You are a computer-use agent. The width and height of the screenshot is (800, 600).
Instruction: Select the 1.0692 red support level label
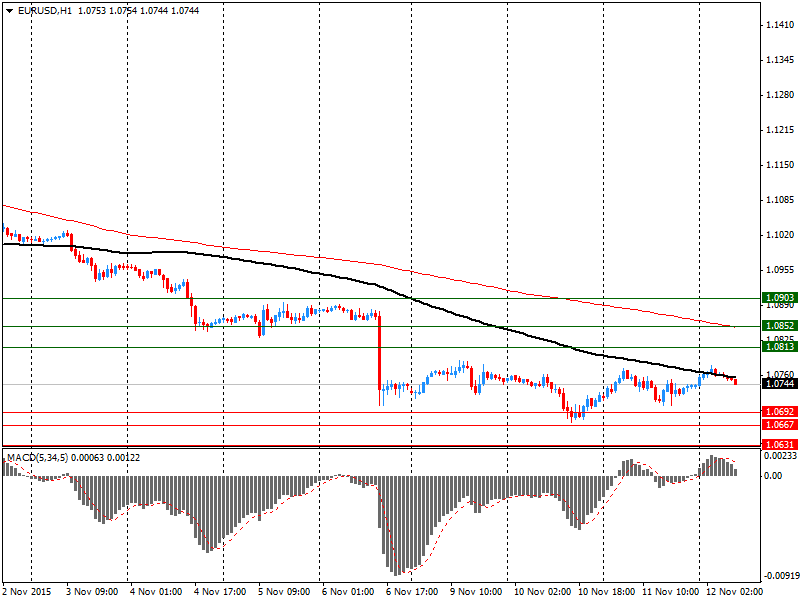(780, 411)
